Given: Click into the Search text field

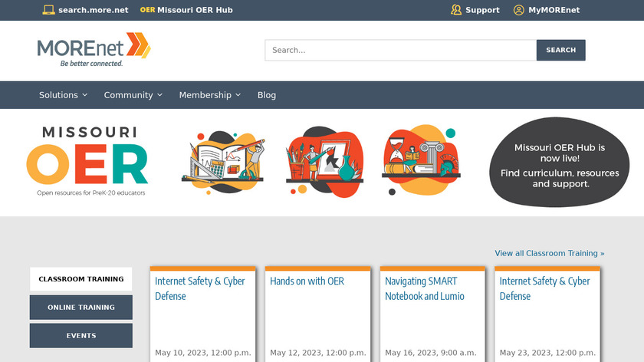Looking at the screenshot, I should tap(400, 50).
